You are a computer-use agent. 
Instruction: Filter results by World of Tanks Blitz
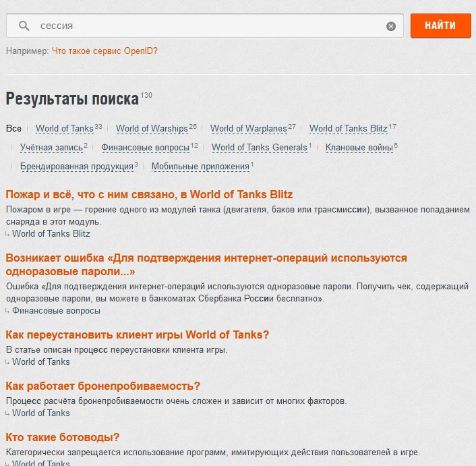(x=348, y=128)
